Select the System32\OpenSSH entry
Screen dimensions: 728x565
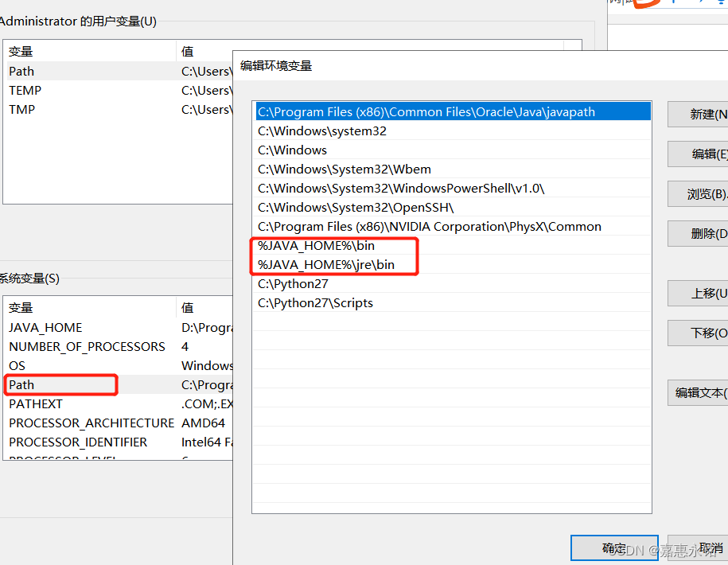(453, 207)
